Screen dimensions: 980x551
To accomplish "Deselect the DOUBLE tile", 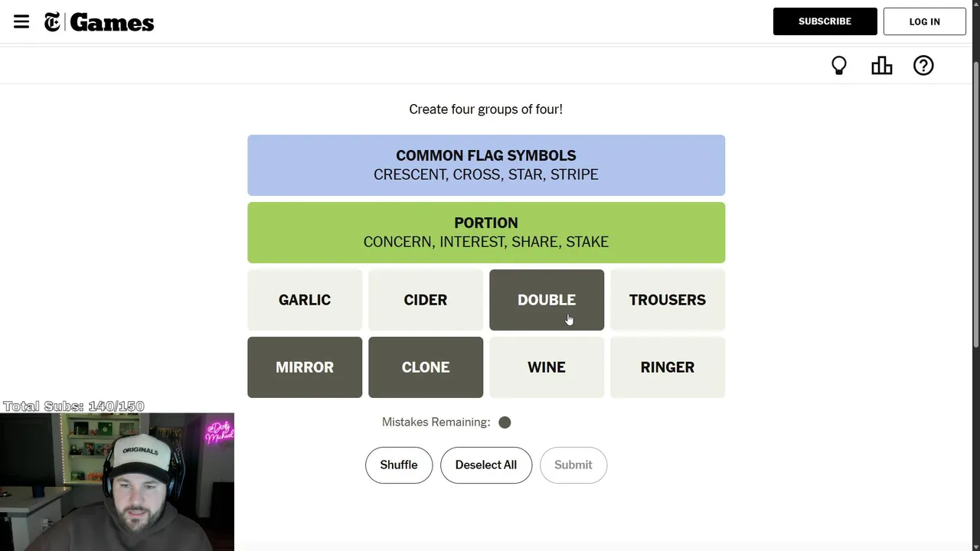I will (x=547, y=300).
